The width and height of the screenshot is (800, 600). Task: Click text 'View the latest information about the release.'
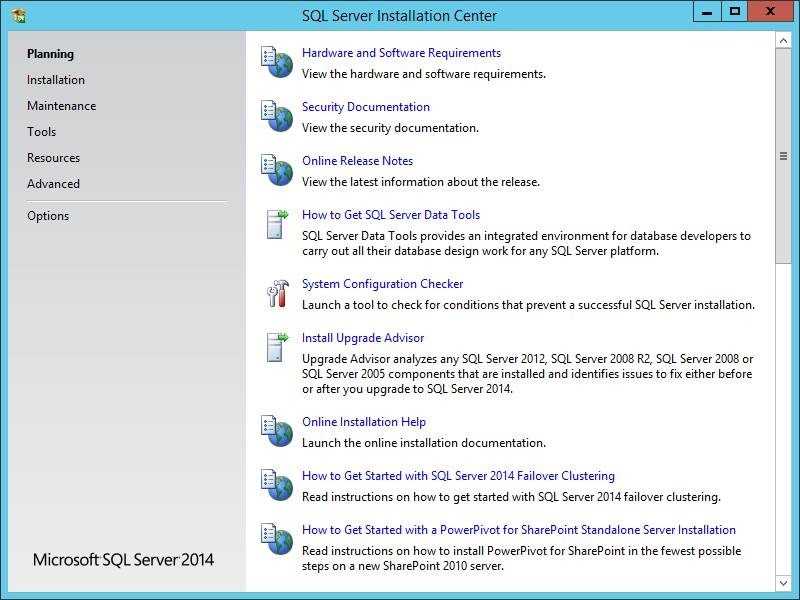tap(421, 182)
